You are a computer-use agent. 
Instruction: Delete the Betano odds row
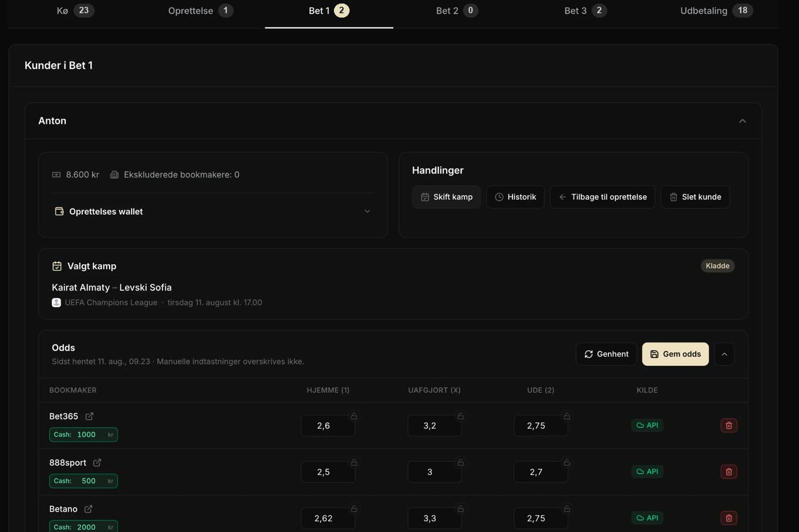click(x=729, y=518)
